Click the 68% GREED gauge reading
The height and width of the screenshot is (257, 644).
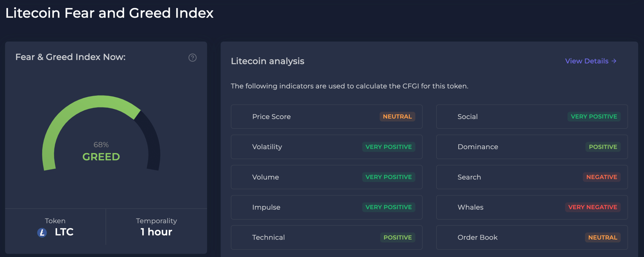101,152
